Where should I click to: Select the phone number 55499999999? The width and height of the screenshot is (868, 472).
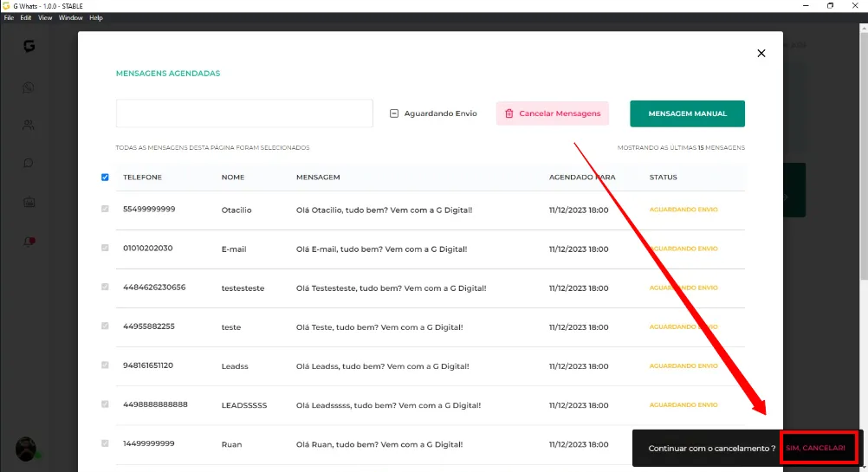[149, 210]
